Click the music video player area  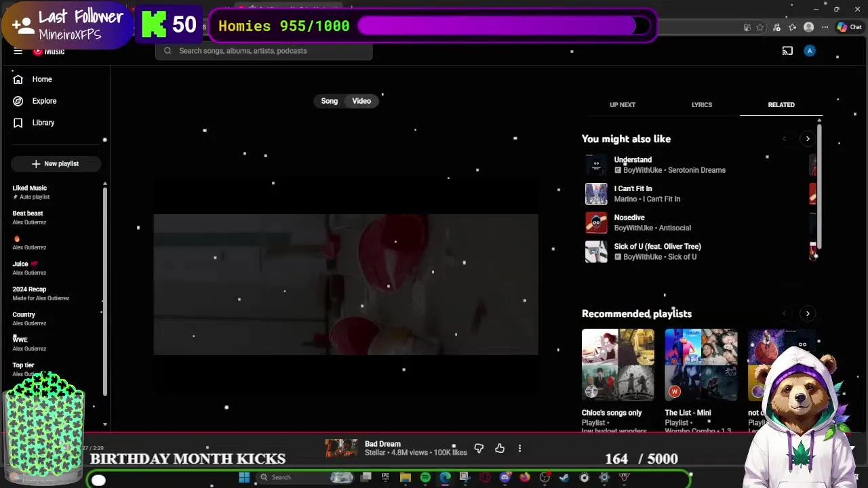point(346,285)
